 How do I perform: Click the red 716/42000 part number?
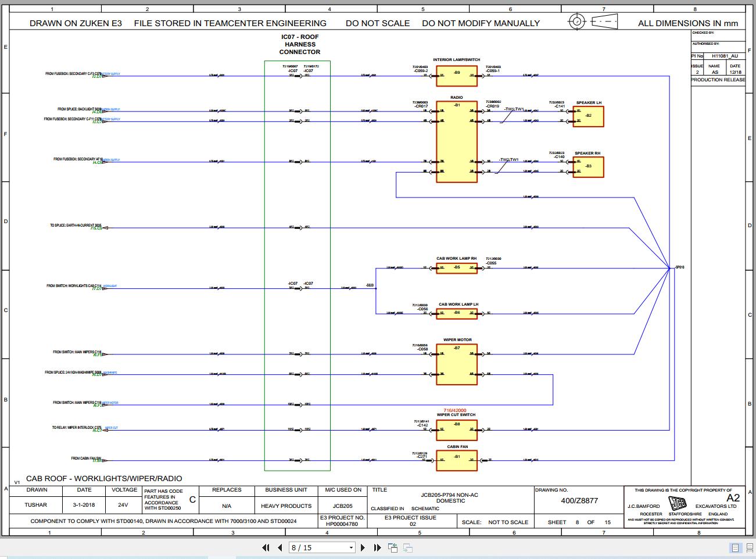pyautogui.click(x=455, y=410)
